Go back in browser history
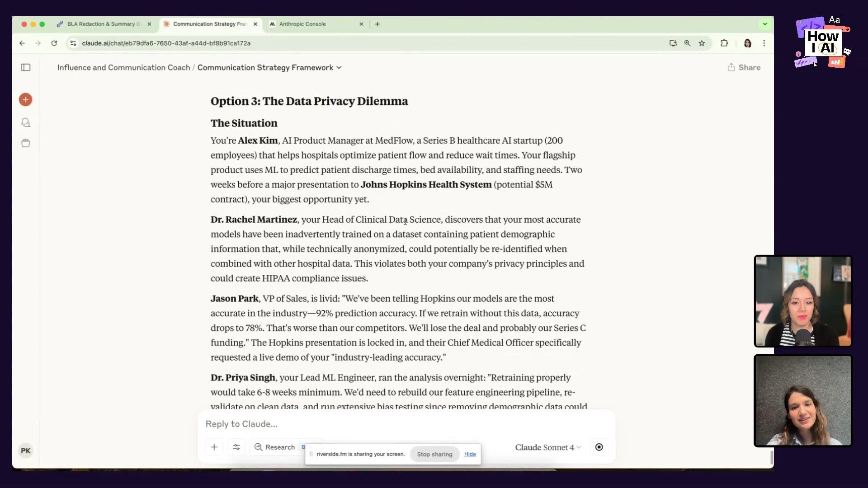 tap(22, 43)
